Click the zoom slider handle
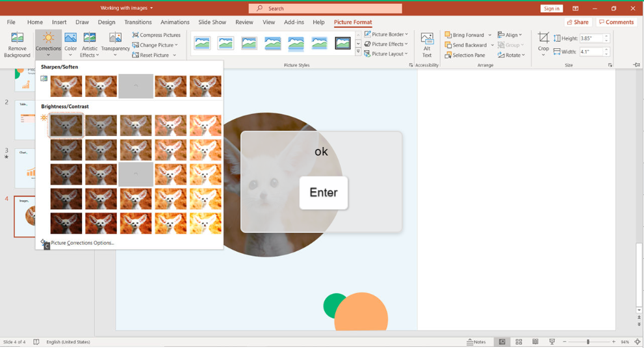This screenshot has height=348, width=644. coord(588,342)
